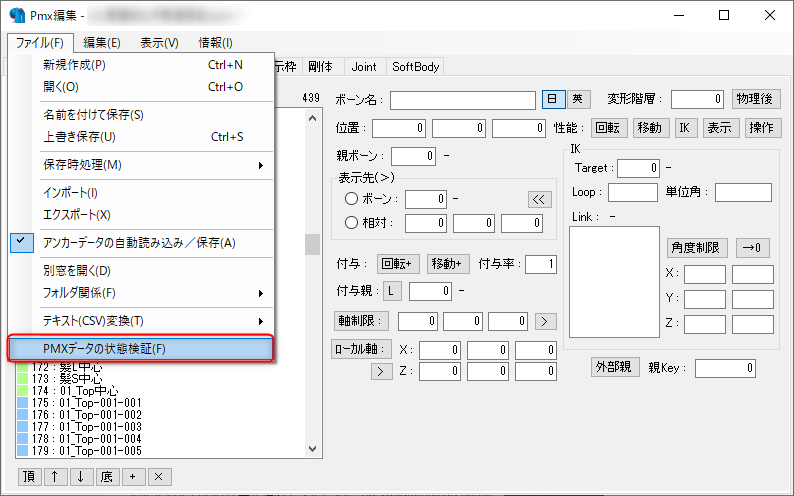Switch to the Joint tab

364,67
